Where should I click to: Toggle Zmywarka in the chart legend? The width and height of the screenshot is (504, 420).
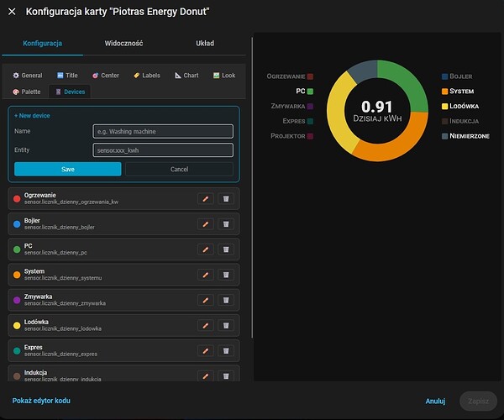(x=292, y=107)
